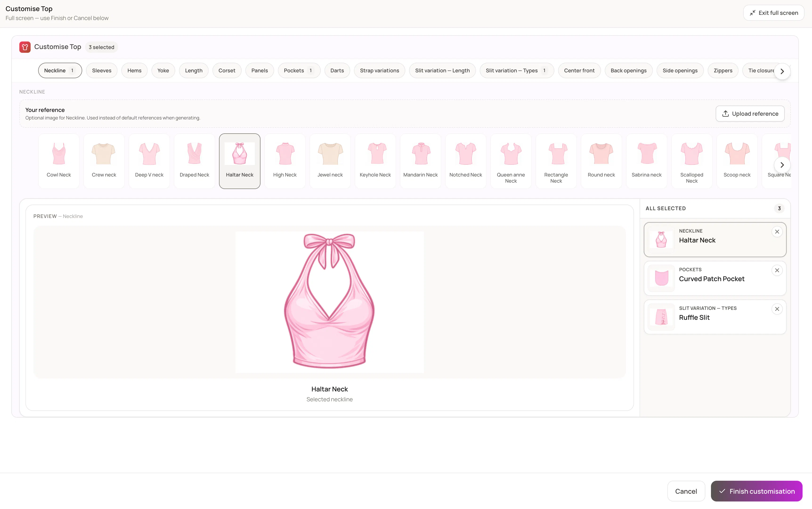
Task: Select the Jewel neck option
Action: [330, 161]
